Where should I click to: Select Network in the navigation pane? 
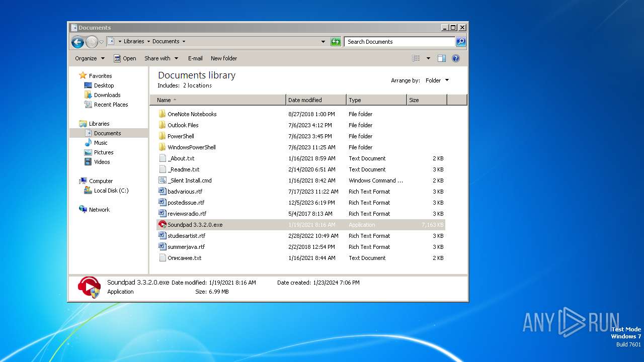click(x=94, y=210)
